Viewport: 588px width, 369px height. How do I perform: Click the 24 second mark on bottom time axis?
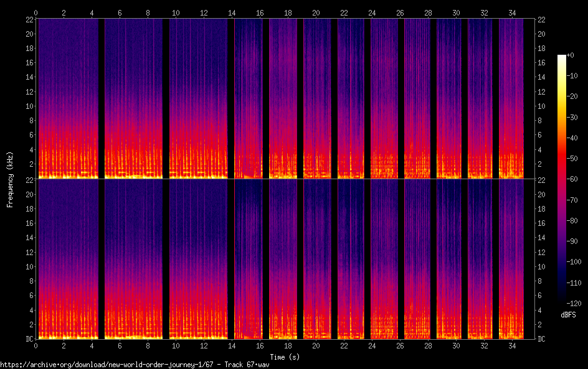pos(372,345)
